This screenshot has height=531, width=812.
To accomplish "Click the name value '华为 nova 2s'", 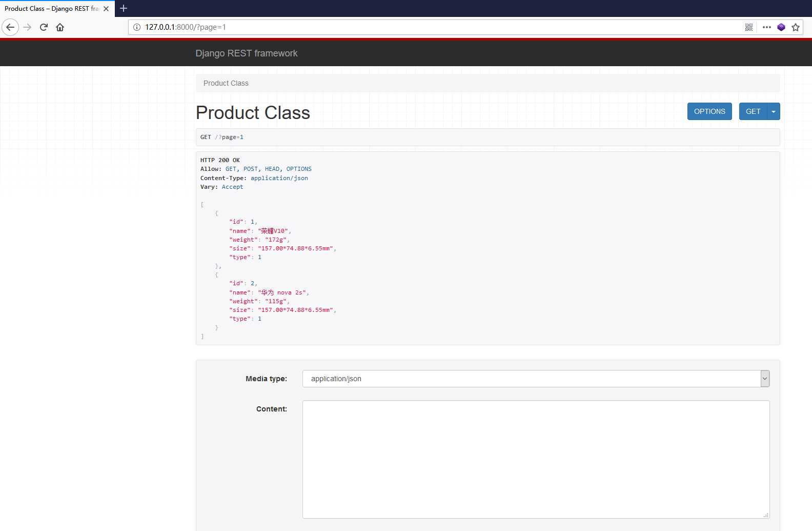I will point(283,292).
